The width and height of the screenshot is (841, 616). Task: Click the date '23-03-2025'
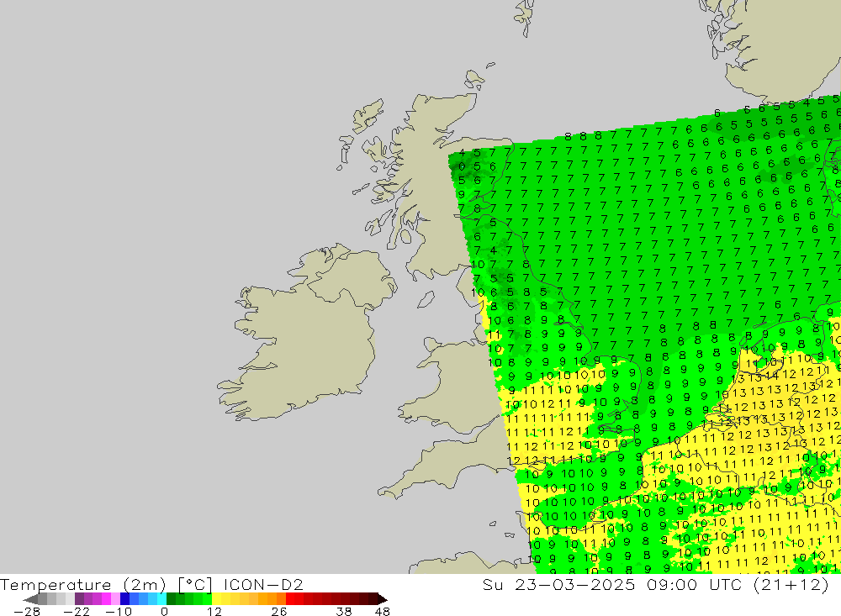(x=574, y=584)
